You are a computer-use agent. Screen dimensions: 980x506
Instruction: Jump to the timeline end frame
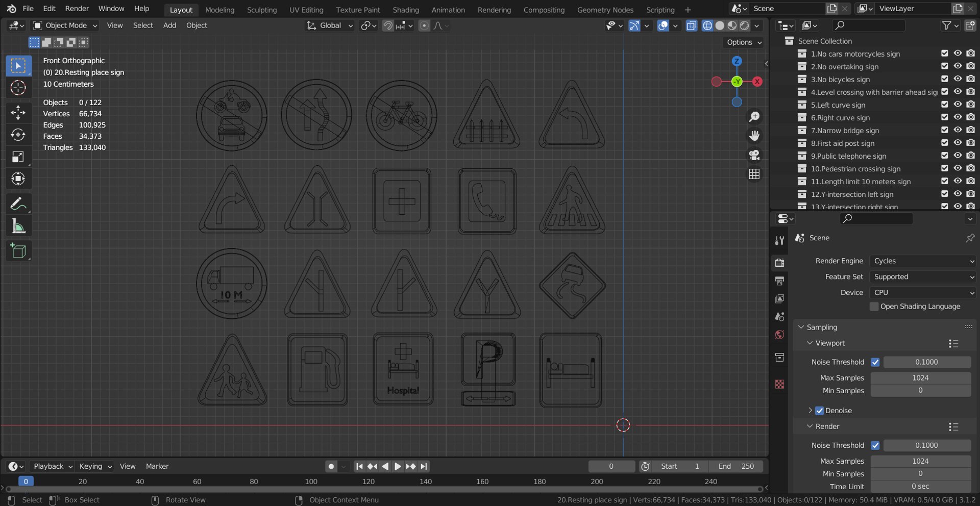(424, 466)
